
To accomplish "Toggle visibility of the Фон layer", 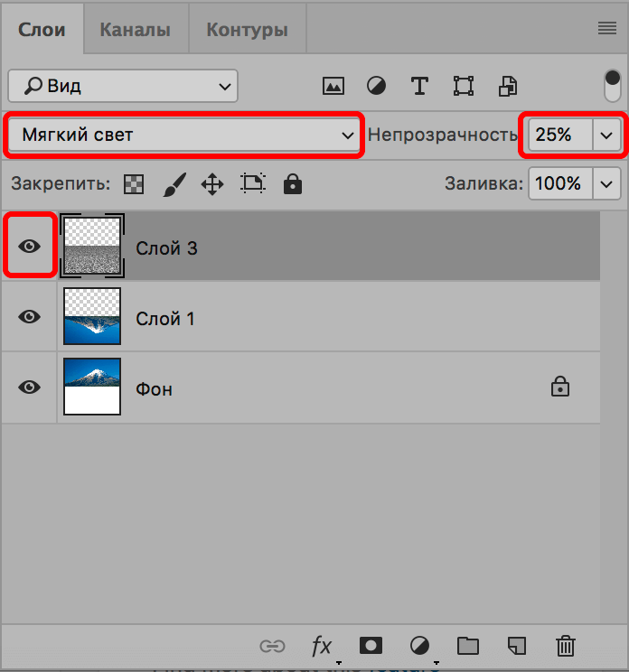I will coord(30,387).
